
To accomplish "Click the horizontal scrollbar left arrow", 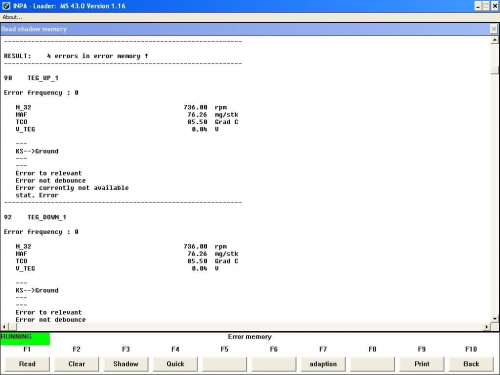I will pyautogui.click(x=4, y=327).
